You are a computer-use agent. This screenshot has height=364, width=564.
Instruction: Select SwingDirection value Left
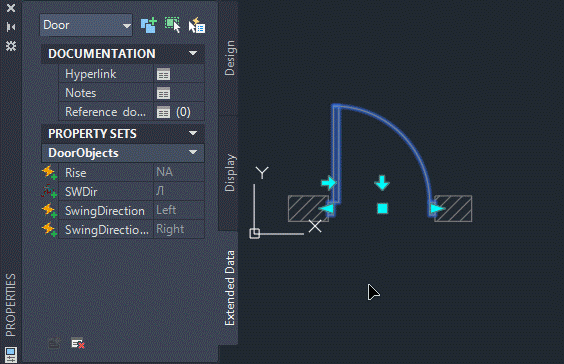tap(179, 210)
